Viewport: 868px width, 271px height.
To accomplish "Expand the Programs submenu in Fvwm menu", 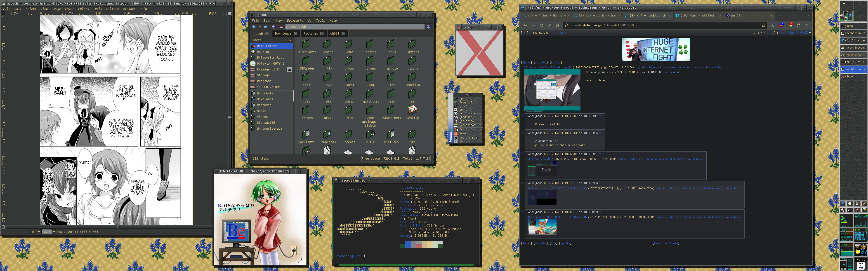I will coord(468,117).
